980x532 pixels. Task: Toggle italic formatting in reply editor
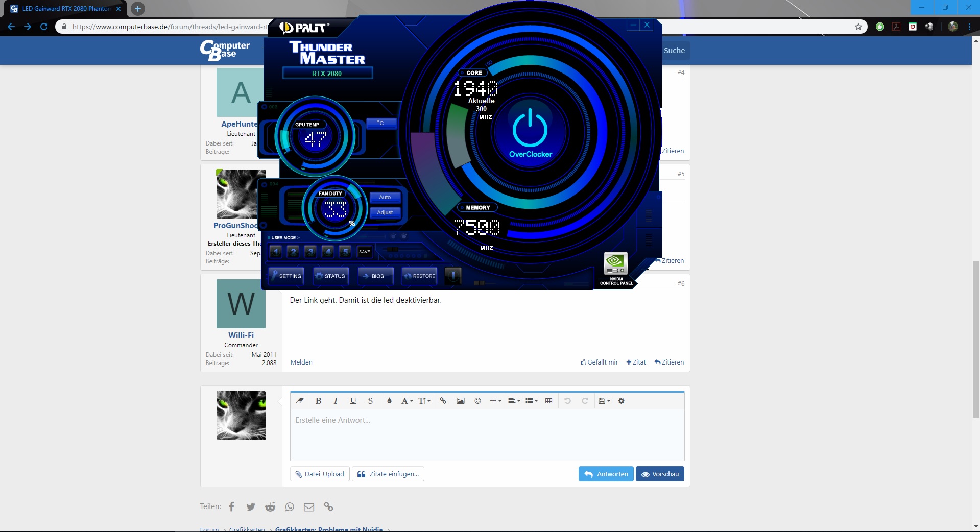(336, 401)
